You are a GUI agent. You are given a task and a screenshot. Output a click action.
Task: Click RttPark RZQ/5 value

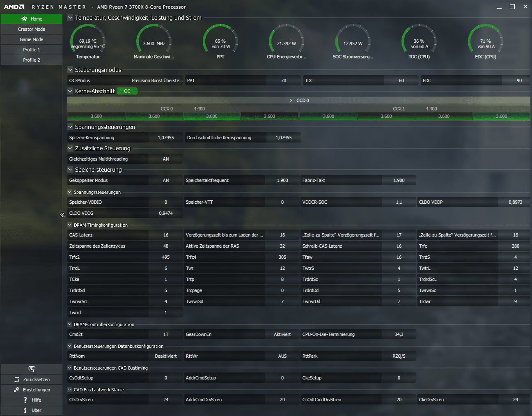(x=399, y=356)
